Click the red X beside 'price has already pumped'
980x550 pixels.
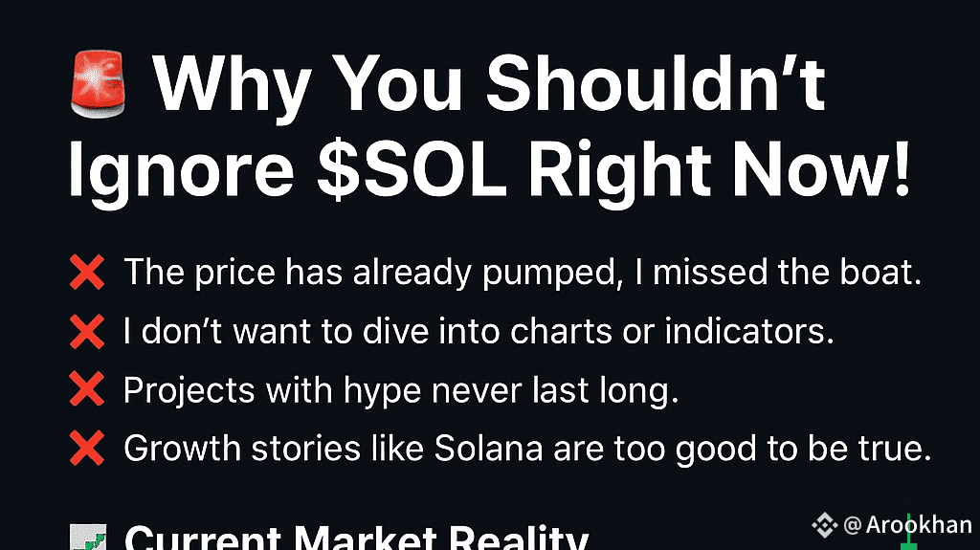click(x=87, y=273)
